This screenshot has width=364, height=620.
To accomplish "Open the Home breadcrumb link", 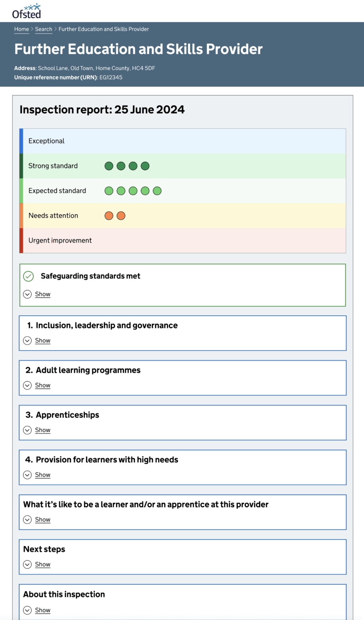I will coord(21,29).
